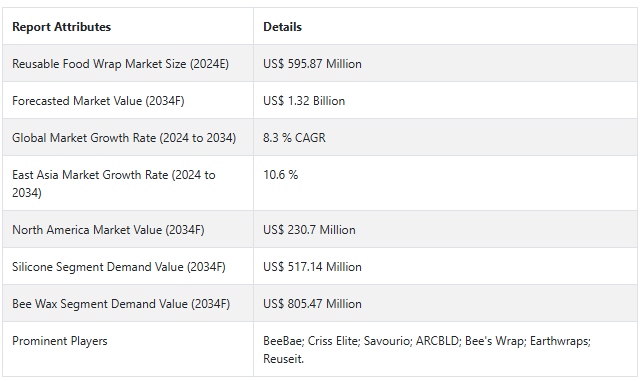Screen dimensions: 640x381
Task: Click the 10.6 % value
Action: click(280, 175)
